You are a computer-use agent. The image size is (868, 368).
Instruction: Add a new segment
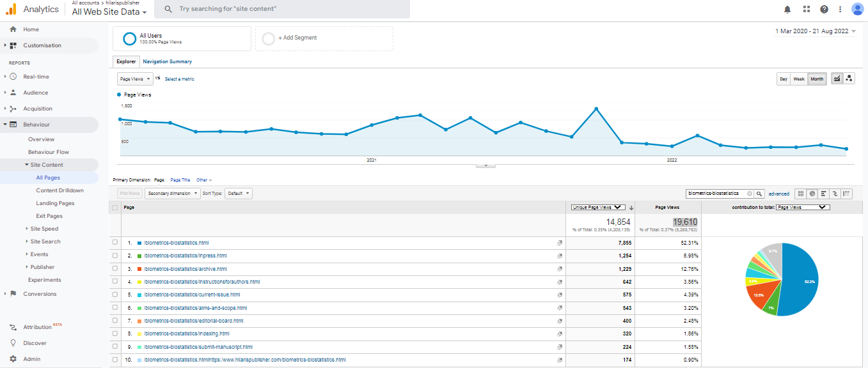pos(324,38)
